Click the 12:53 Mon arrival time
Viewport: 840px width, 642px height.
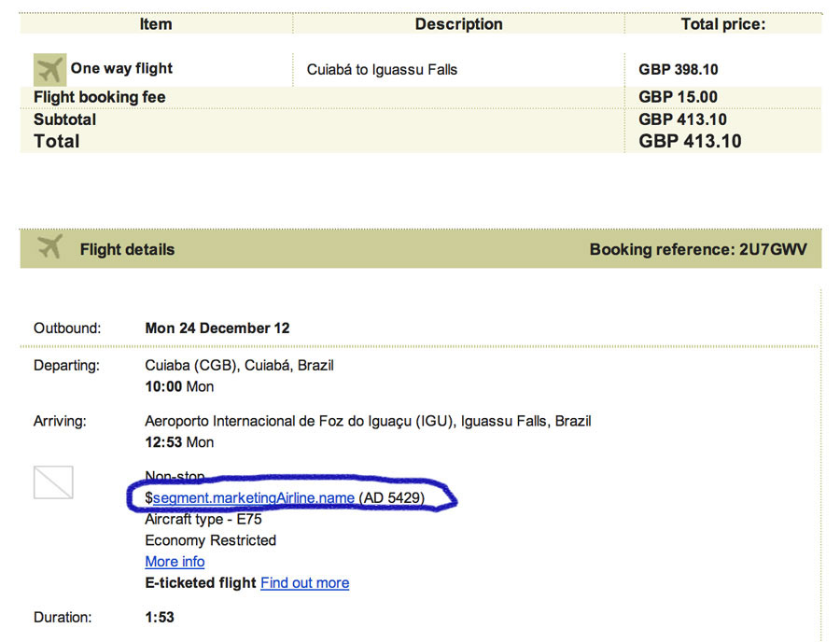[179, 442]
